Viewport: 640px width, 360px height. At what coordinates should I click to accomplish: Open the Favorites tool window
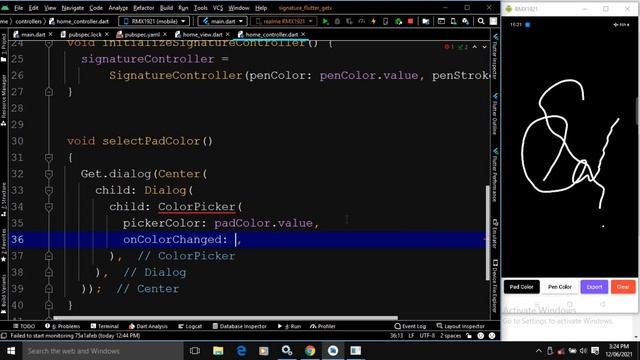click(4, 245)
